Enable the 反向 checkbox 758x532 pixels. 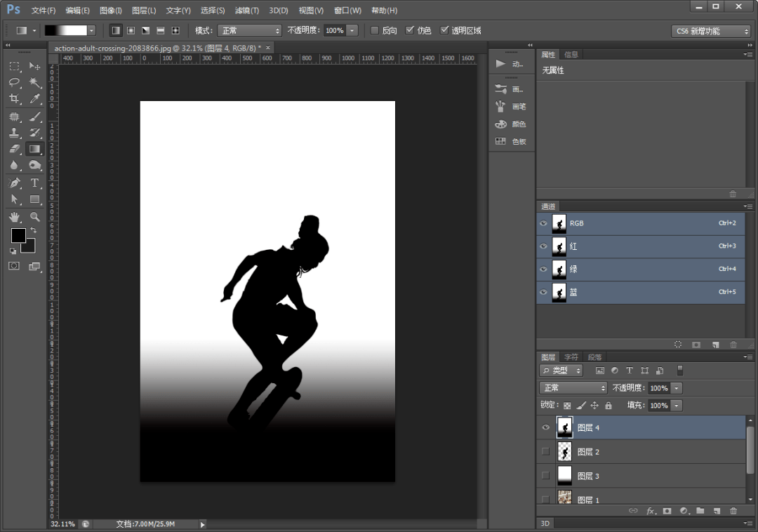tap(374, 30)
